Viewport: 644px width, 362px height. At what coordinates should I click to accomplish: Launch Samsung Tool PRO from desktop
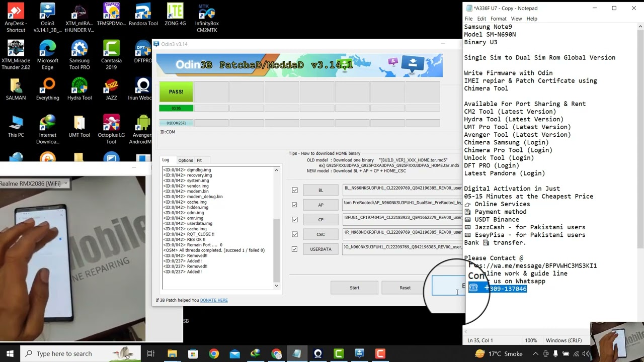click(79, 55)
